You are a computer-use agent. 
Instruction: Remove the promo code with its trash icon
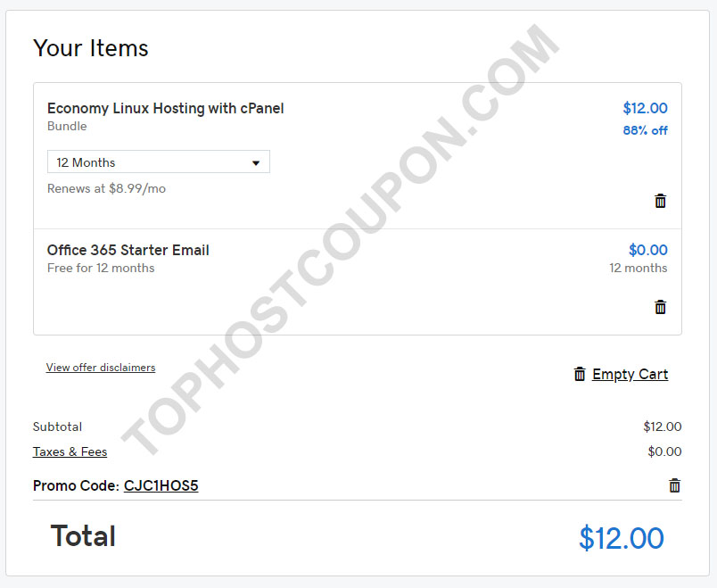click(x=674, y=485)
